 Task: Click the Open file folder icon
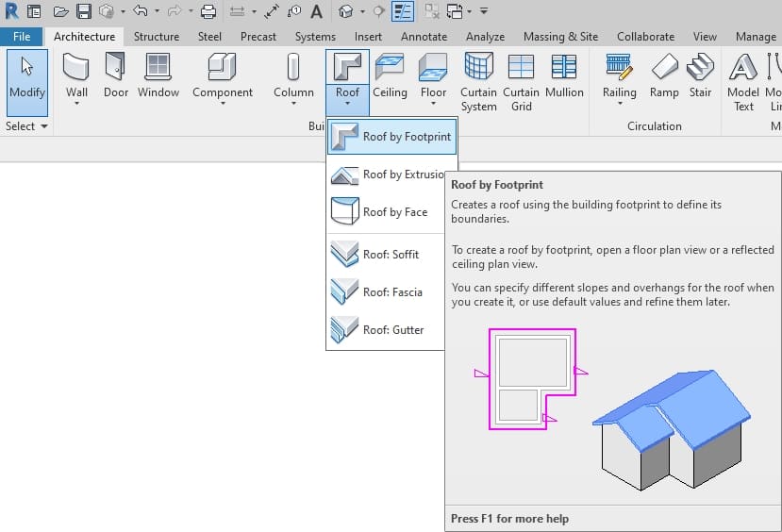(x=60, y=11)
